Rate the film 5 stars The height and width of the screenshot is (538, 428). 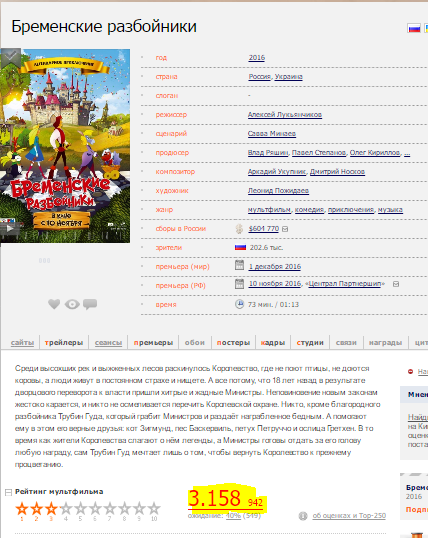(80, 508)
